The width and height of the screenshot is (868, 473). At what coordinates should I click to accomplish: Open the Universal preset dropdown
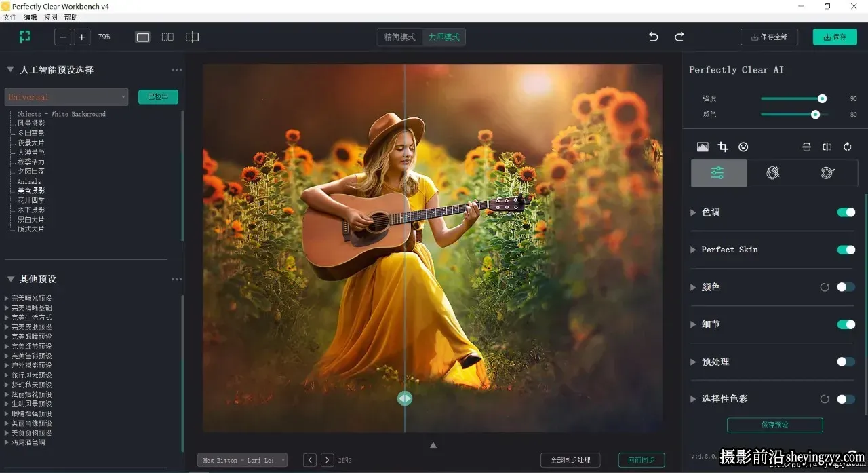pyautogui.click(x=66, y=97)
